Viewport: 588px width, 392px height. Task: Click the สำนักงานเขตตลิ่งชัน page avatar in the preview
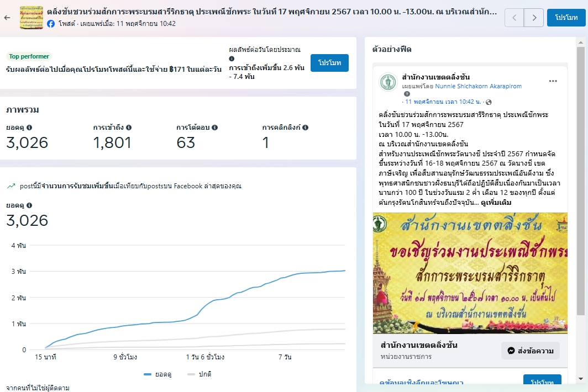pos(388,82)
